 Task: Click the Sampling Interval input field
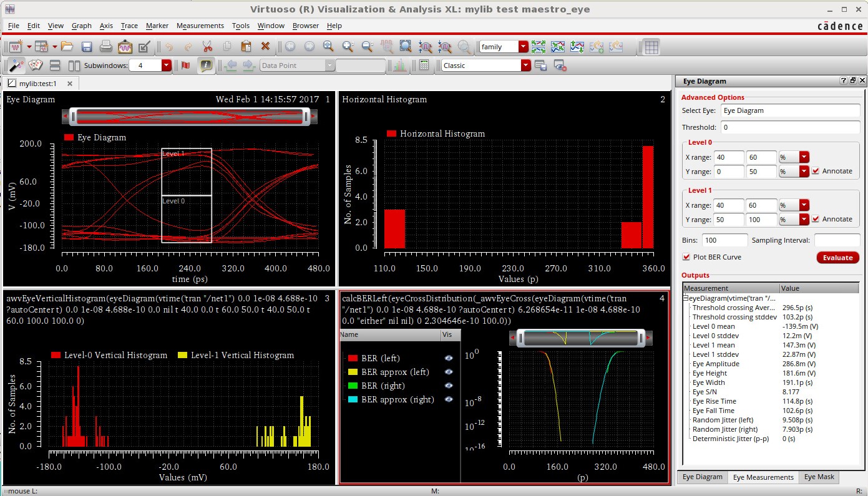837,240
